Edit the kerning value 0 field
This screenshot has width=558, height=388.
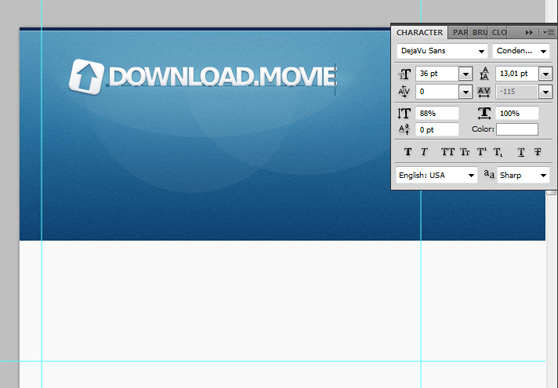[437, 92]
